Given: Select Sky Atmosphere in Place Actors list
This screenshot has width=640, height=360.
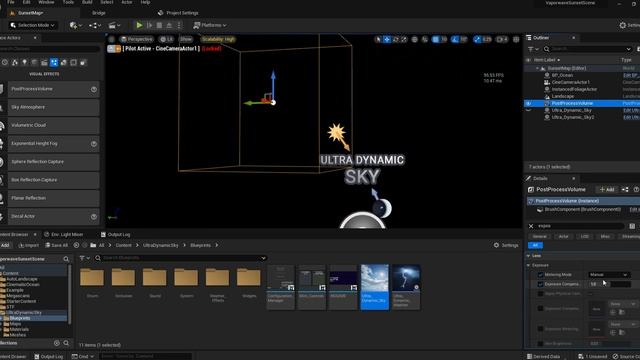Looking at the screenshot, I should click(x=53, y=107).
